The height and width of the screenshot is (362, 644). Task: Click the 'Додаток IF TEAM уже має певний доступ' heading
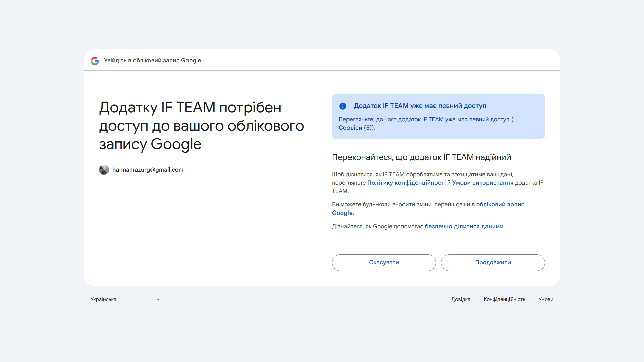coord(420,106)
